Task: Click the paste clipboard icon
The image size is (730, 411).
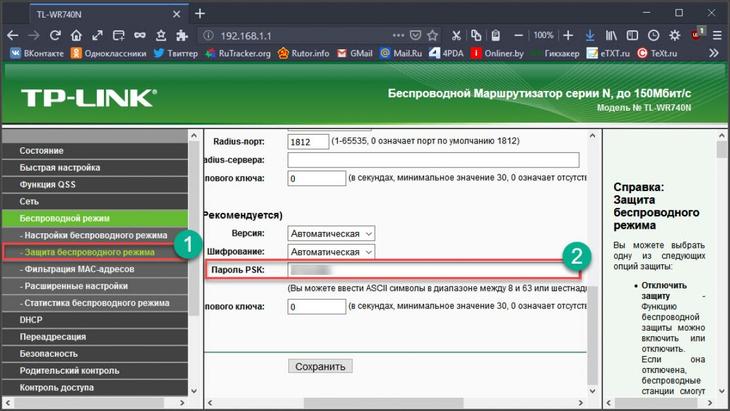Action: [x=495, y=35]
